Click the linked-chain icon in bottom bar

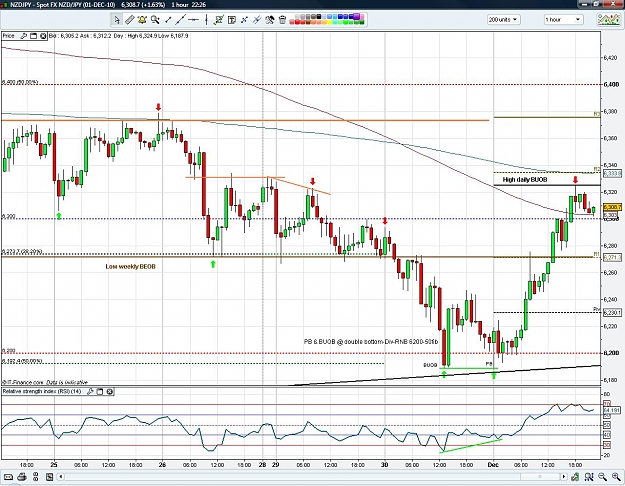point(36,477)
